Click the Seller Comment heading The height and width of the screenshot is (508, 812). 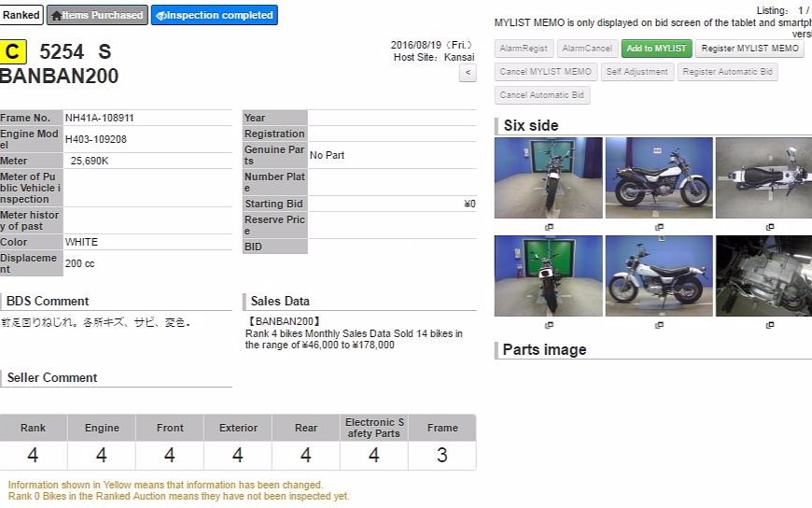click(51, 378)
